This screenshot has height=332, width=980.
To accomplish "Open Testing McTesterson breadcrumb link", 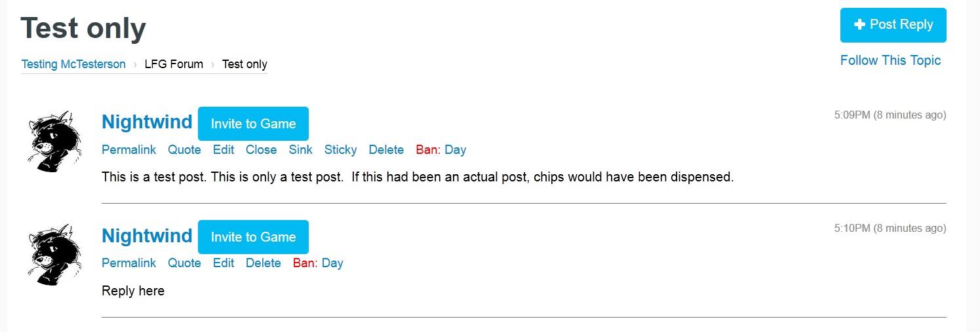I will click(73, 64).
